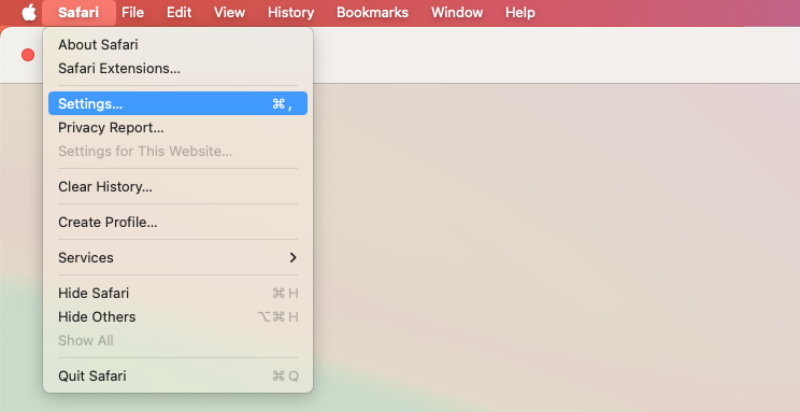This screenshot has height=412, width=800.
Task: Open the Window menu
Action: (457, 12)
